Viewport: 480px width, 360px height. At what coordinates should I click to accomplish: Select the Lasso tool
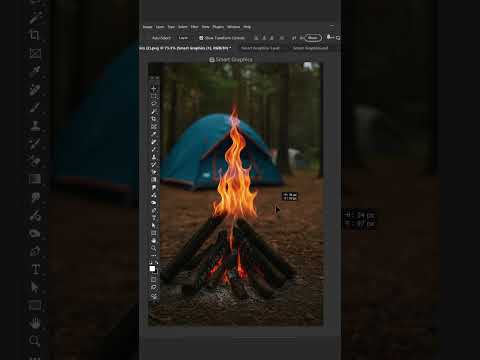tap(154, 104)
